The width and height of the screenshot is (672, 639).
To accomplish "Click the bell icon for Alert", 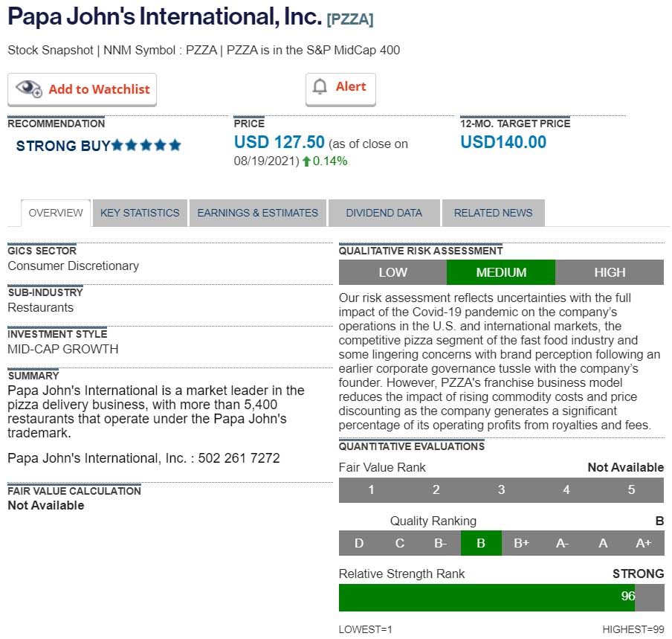I will click(320, 87).
